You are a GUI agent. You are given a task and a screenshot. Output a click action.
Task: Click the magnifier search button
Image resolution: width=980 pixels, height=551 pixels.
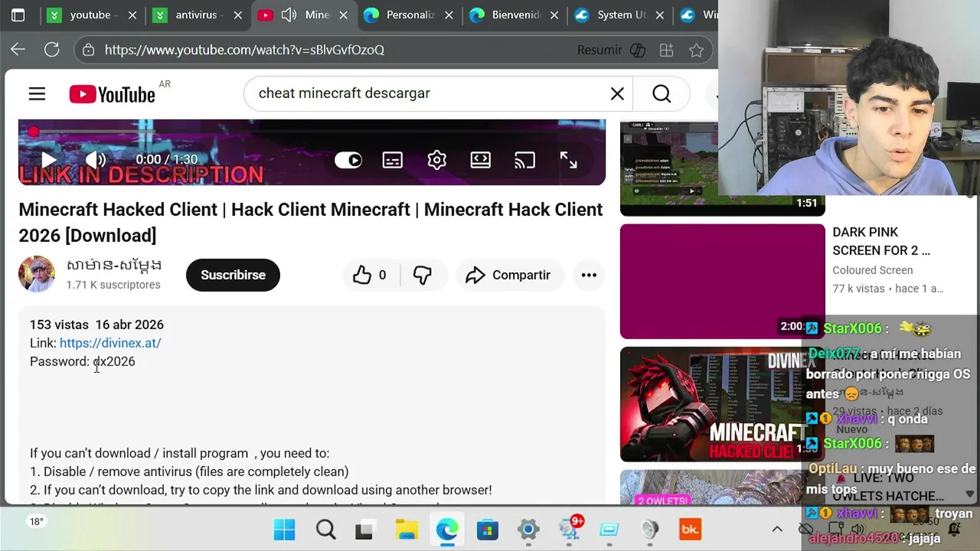pyautogui.click(x=661, y=93)
